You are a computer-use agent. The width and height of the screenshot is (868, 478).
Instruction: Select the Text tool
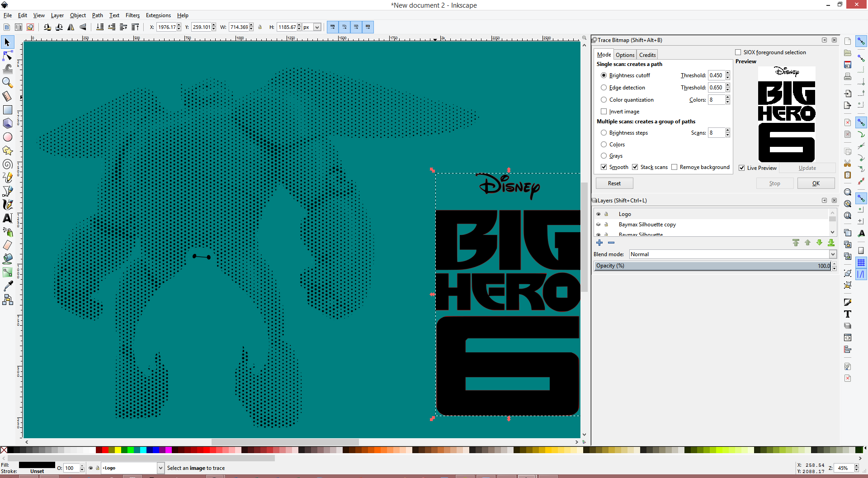(8, 218)
